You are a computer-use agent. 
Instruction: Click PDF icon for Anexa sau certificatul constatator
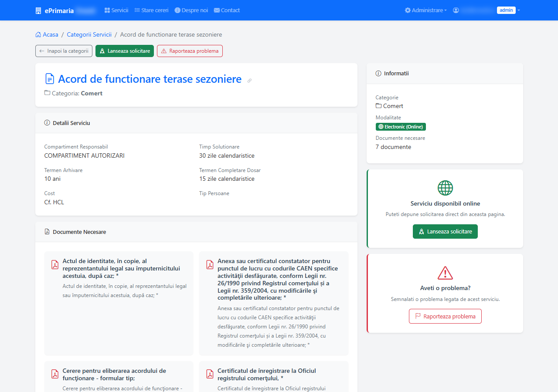[210, 265]
